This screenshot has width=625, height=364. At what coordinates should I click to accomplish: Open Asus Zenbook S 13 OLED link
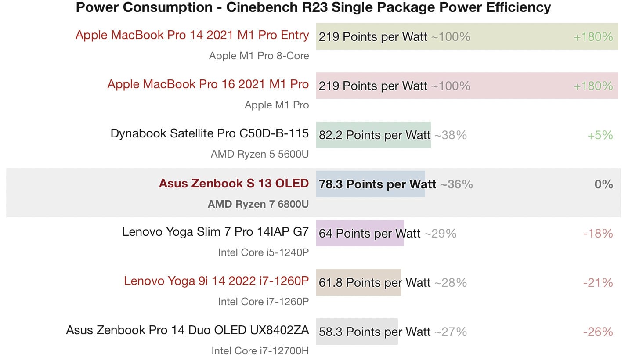pyautogui.click(x=234, y=184)
